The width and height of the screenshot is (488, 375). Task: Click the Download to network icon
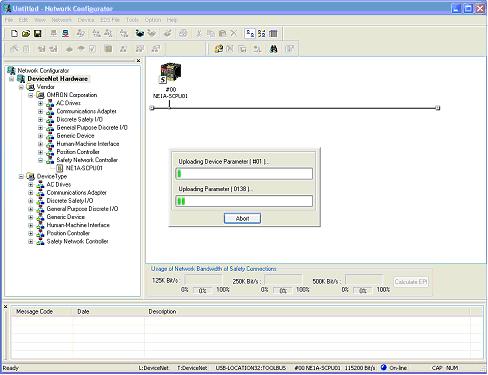pyautogui.click(x=152, y=33)
